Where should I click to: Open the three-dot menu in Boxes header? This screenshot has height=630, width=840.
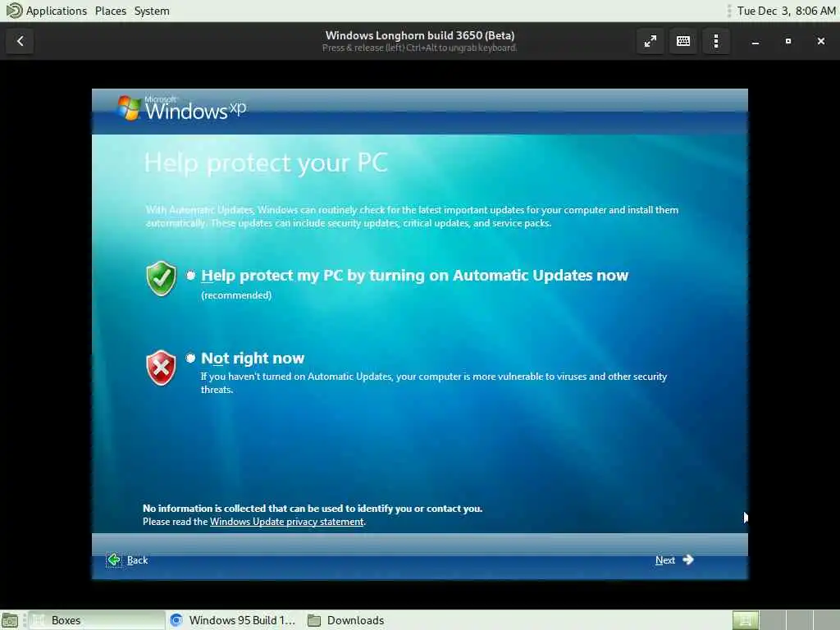pos(716,41)
